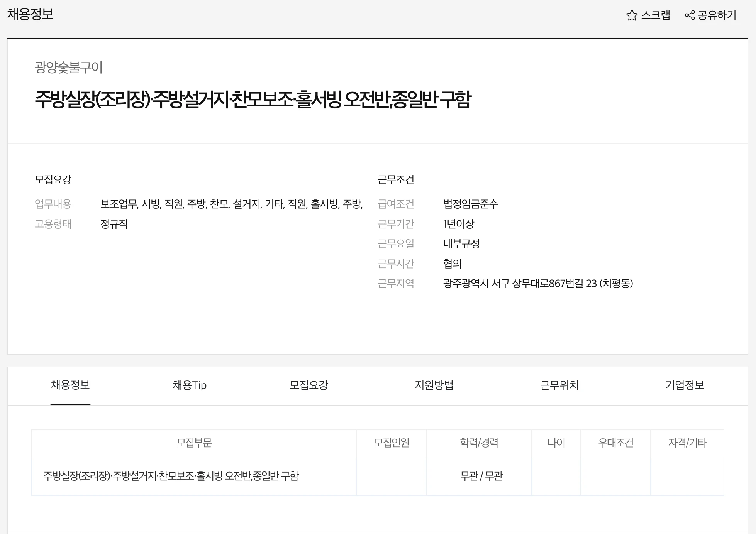Click the work address 상무대로867번길 23

point(538,284)
